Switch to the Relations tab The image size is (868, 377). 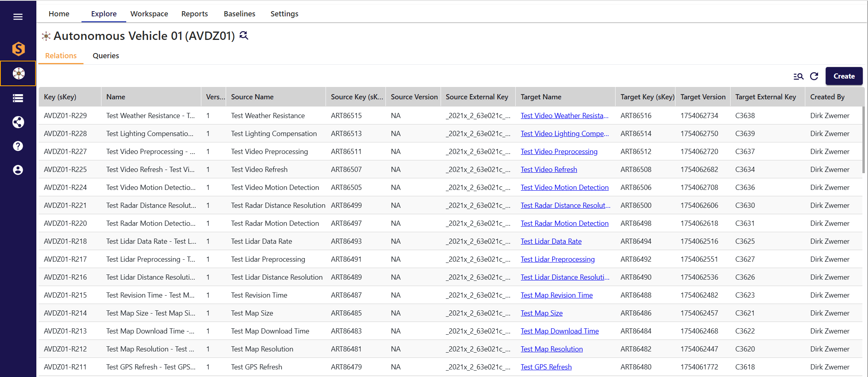(61, 55)
